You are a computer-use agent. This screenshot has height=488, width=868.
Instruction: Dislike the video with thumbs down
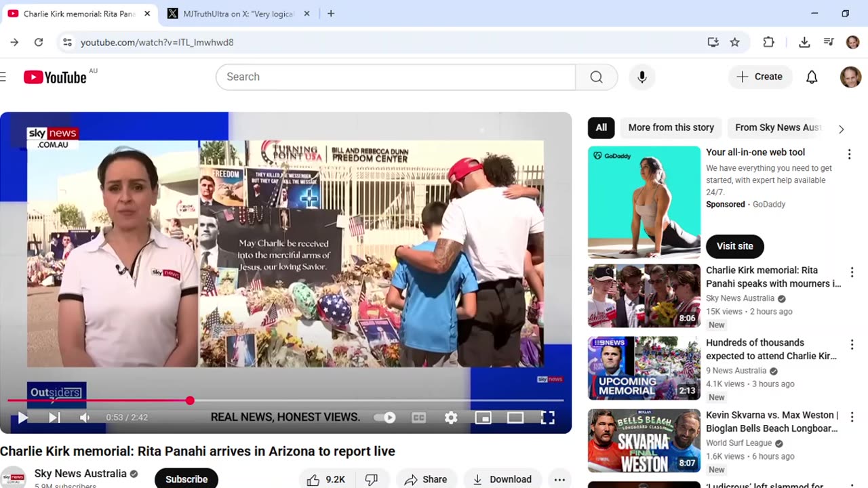click(x=372, y=479)
